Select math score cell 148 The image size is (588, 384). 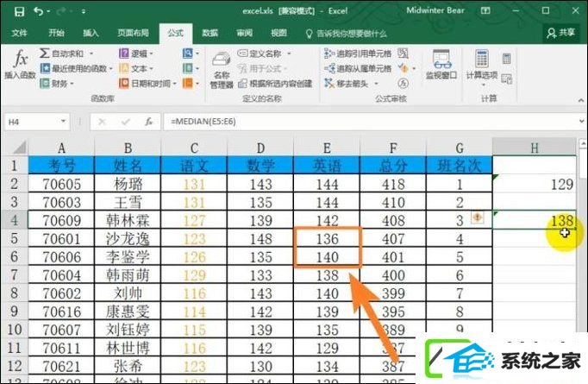click(x=260, y=238)
